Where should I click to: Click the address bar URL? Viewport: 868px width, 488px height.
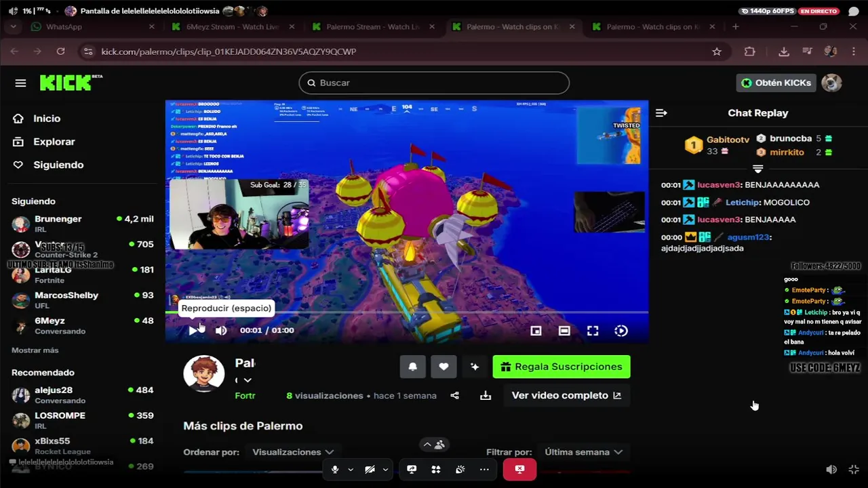pyautogui.click(x=229, y=52)
